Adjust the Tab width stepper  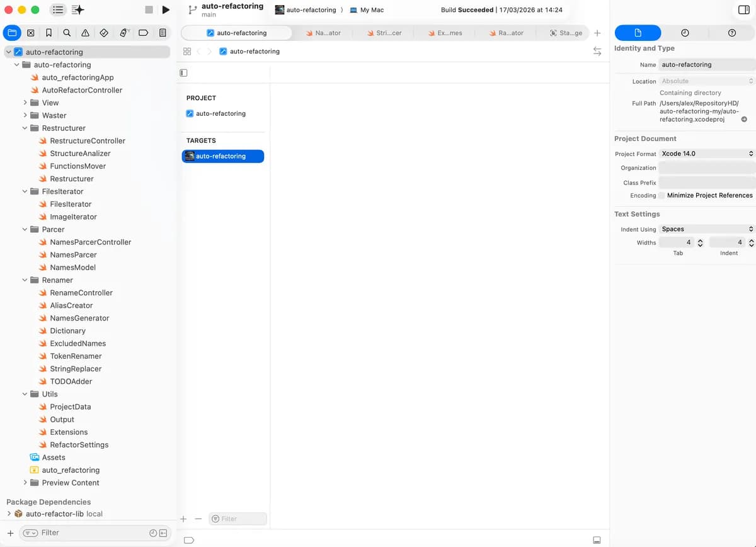pyautogui.click(x=700, y=242)
